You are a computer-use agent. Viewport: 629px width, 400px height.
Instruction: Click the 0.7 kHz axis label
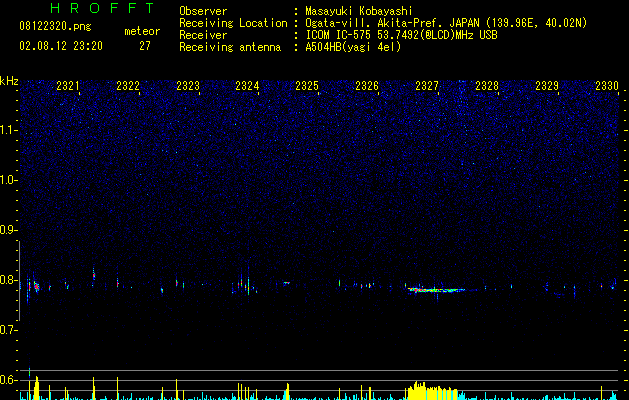(x=8, y=330)
